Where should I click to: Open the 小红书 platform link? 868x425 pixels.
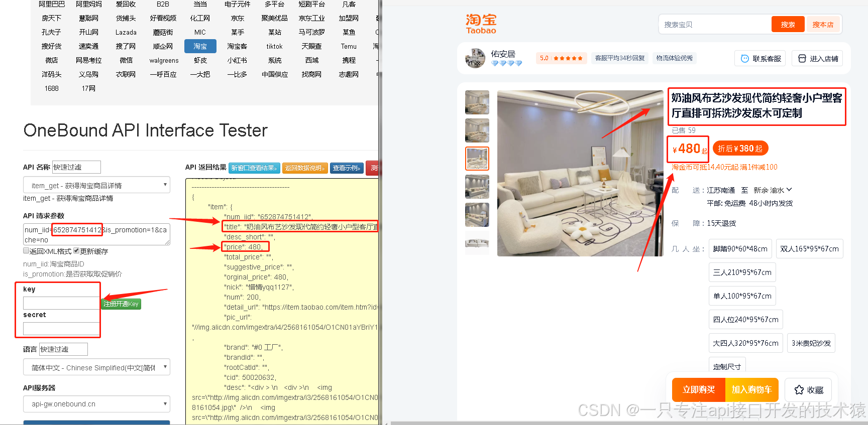(237, 60)
